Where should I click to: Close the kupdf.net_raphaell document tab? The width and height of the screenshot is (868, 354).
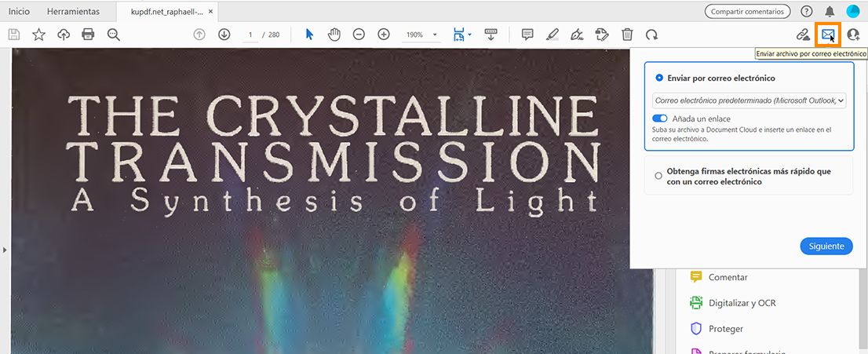click(210, 11)
